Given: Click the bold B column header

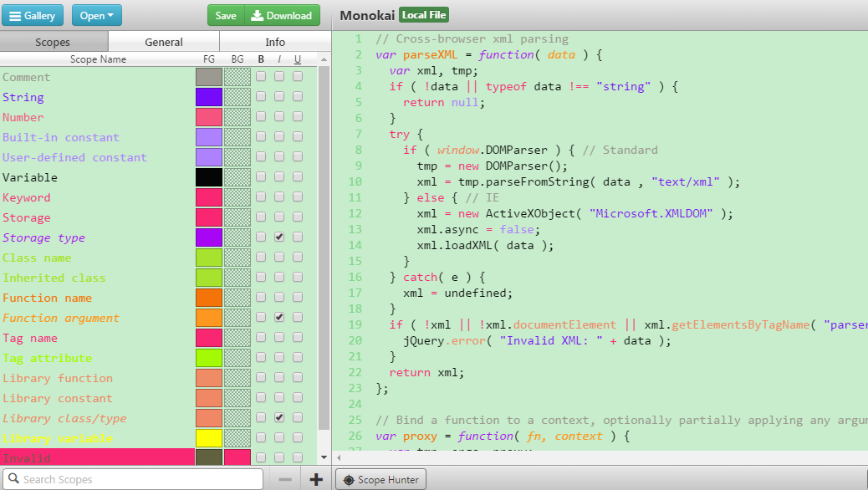Looking at the screenshot, I should [261, 59].
